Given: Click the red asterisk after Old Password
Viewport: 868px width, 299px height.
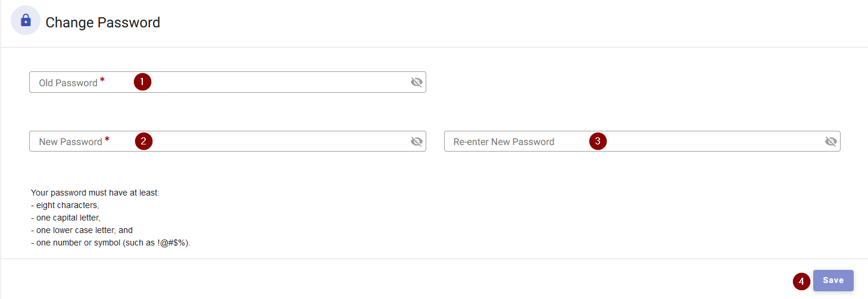Looking at the screenshot, I should click(x=102, y=80).
